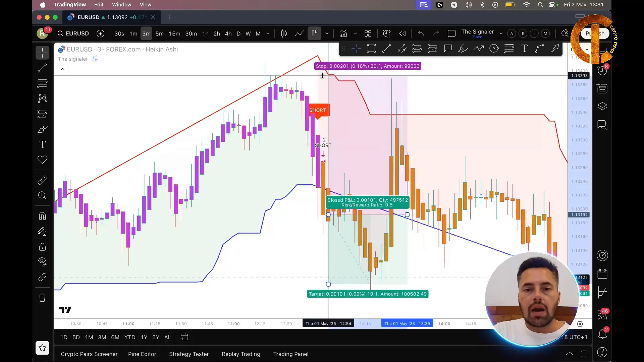This screenshot has width=644, height=362.
Task: Open the Crypto Pairs Screener tab
Action: click(x=89, y=354)
